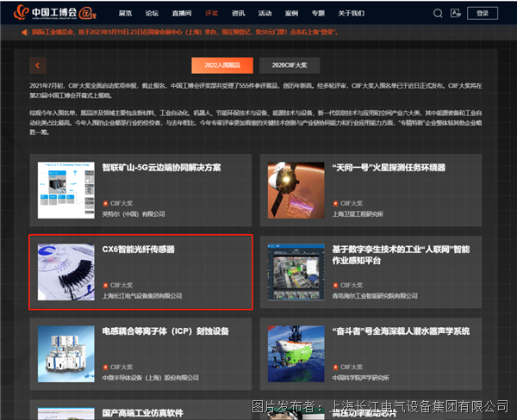
Task: Open the 论坛 menu item
Action: pyautogui.click(x=152, y=14)
